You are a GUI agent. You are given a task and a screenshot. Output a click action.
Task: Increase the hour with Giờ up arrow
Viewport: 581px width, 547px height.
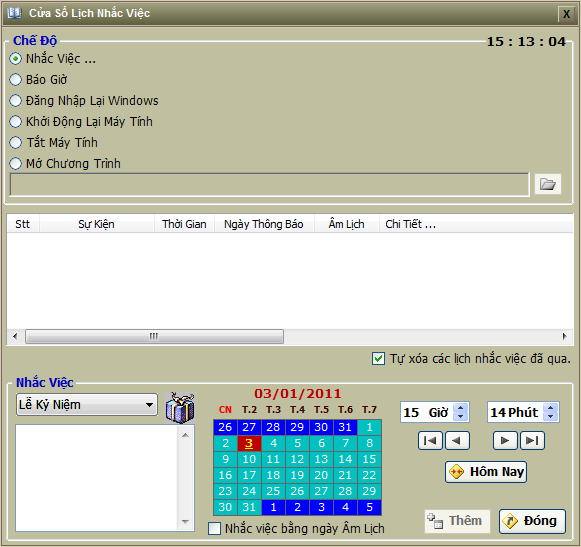click(x=461, y=408)
